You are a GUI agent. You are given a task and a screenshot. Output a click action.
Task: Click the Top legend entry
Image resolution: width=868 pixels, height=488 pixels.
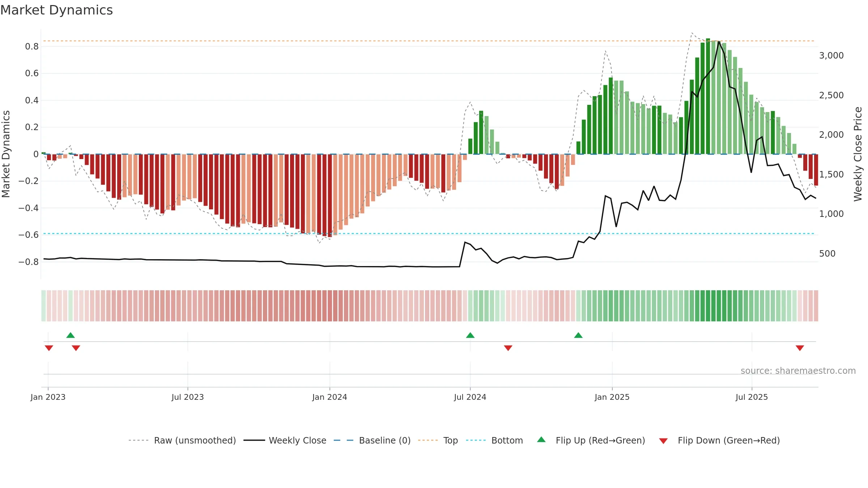[x=438, y=440]
